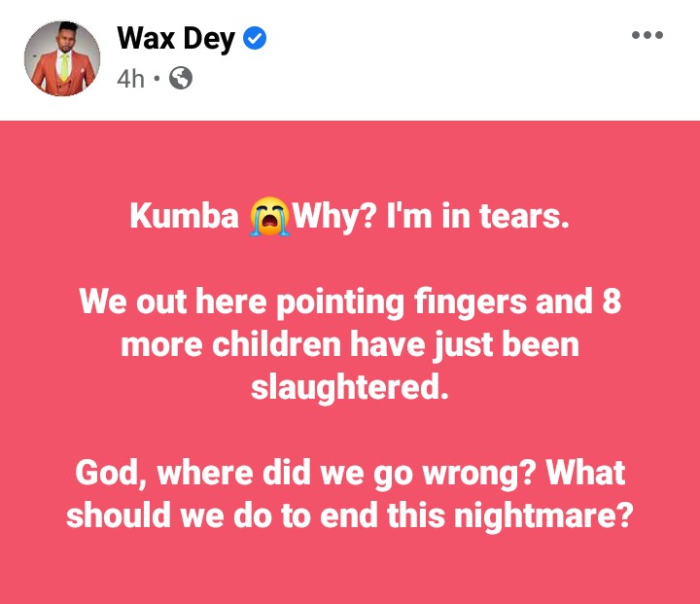Click the 4h post timestamp
This screenshot has height=604, width=700.
(130, 79)
